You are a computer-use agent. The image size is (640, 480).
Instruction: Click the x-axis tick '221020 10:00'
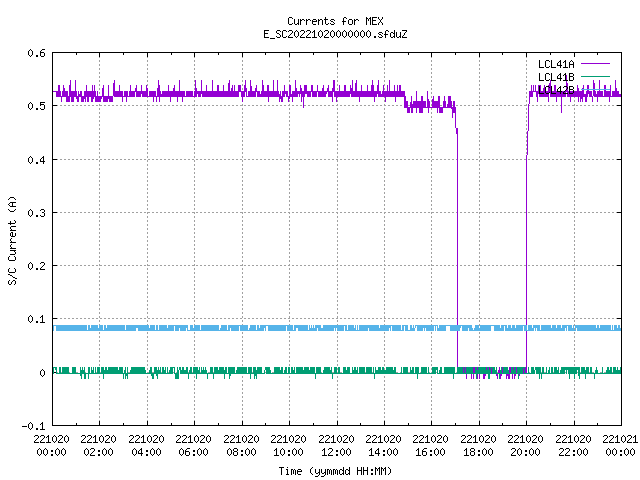coord(288,446)
